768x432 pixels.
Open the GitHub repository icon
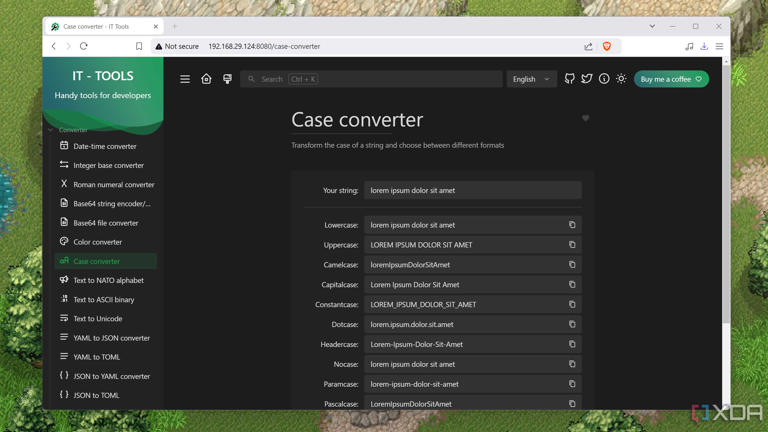[570, 79]
